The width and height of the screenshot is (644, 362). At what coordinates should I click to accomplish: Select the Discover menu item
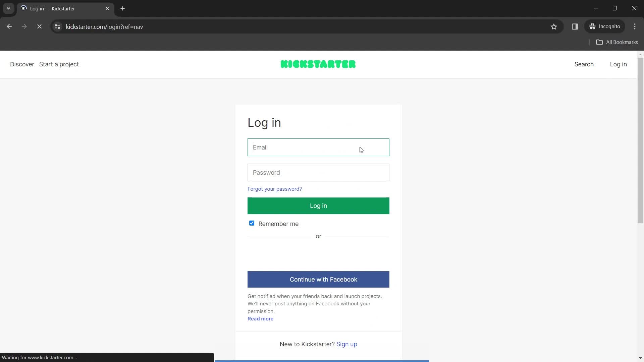point(22,65)
